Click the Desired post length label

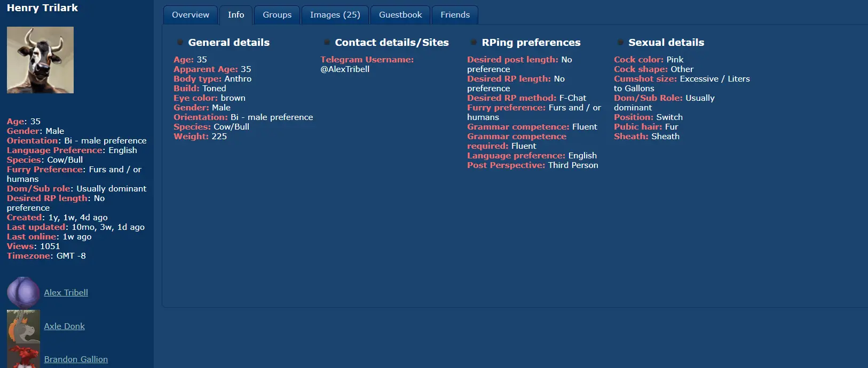click(x=512, y=60)
